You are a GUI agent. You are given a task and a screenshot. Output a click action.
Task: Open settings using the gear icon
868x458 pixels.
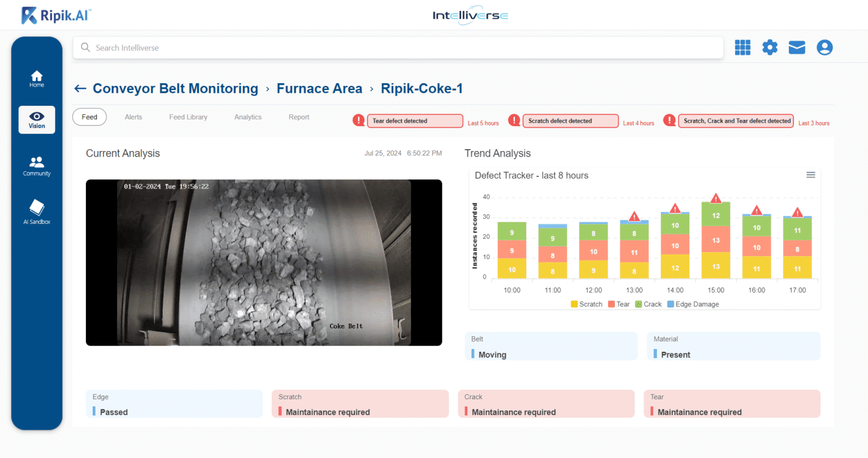pyautogui.click(x=770, y=47)
